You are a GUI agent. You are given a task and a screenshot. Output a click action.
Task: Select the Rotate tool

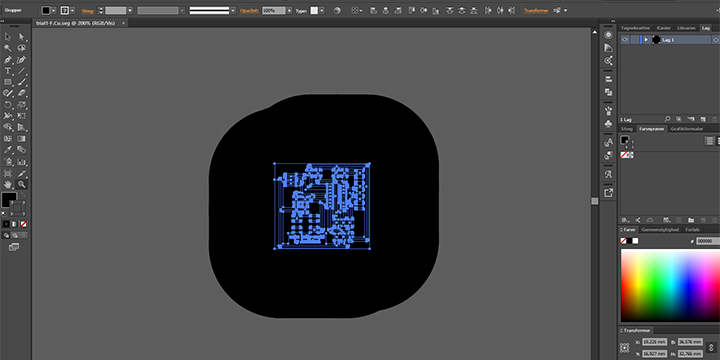[8, 105]
